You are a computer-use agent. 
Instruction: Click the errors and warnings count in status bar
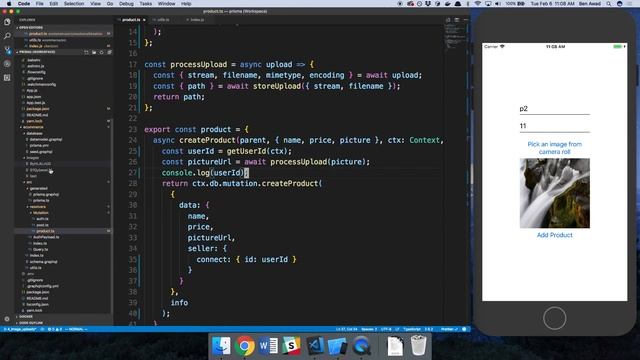pyautogui.click(x=55, y=329)
